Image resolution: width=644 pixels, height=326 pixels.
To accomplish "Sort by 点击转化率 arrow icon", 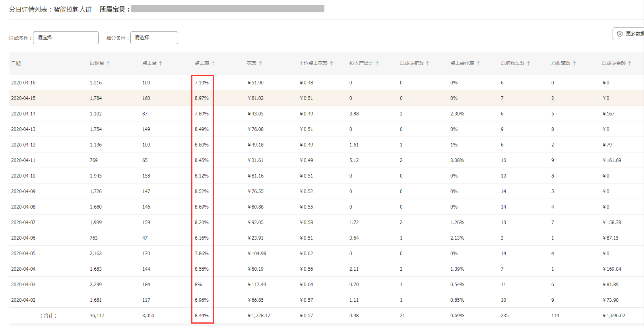I will coord(478,63).
